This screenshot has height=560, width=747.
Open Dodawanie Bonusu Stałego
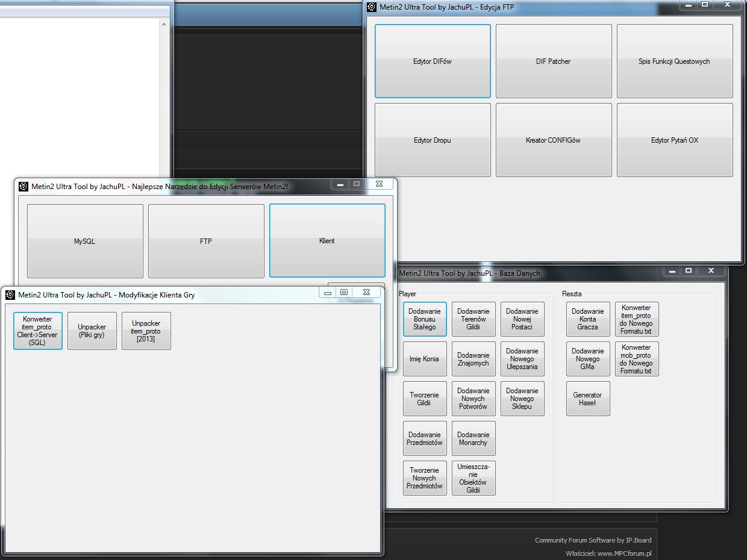(425, 319)
